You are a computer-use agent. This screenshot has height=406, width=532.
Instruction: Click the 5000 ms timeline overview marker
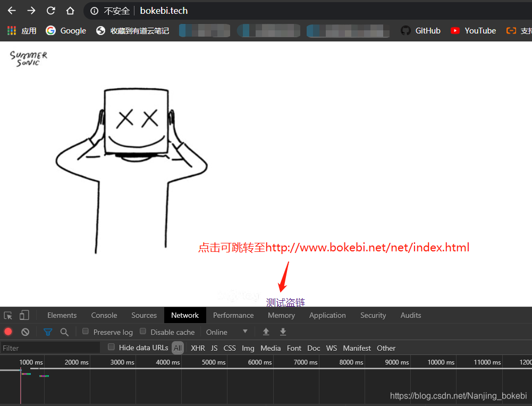(214, 362)
